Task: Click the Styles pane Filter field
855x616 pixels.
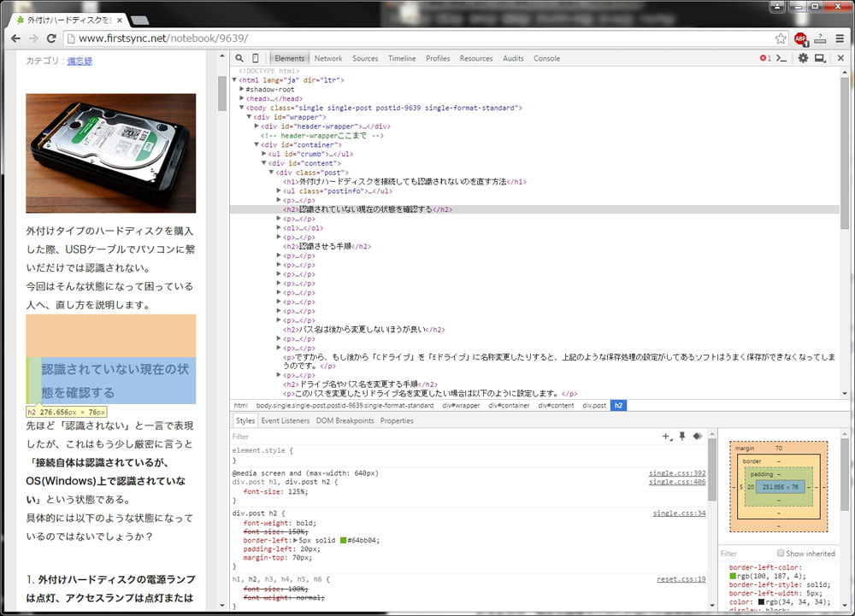Action: click(x=445, y=437)
